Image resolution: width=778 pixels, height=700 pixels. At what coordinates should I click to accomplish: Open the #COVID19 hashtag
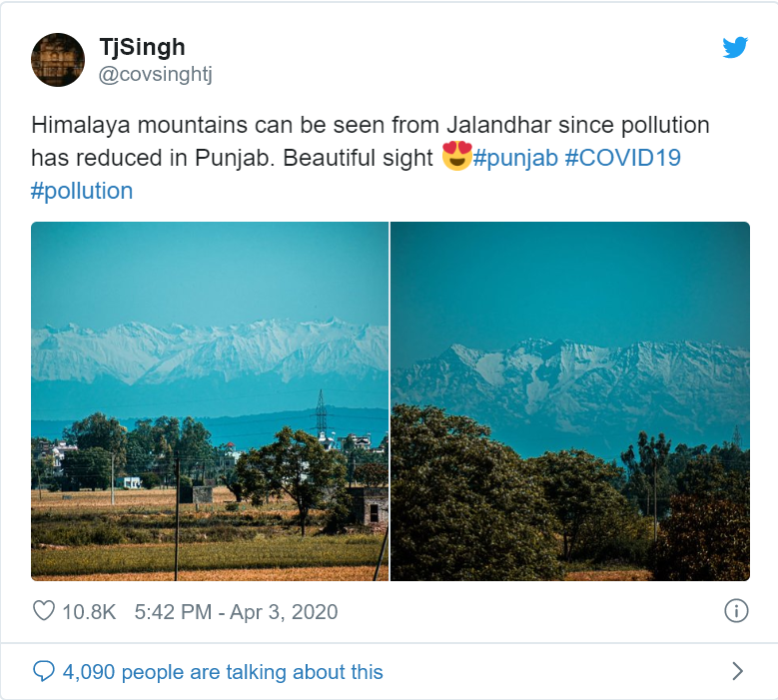[x=622, y=158]
